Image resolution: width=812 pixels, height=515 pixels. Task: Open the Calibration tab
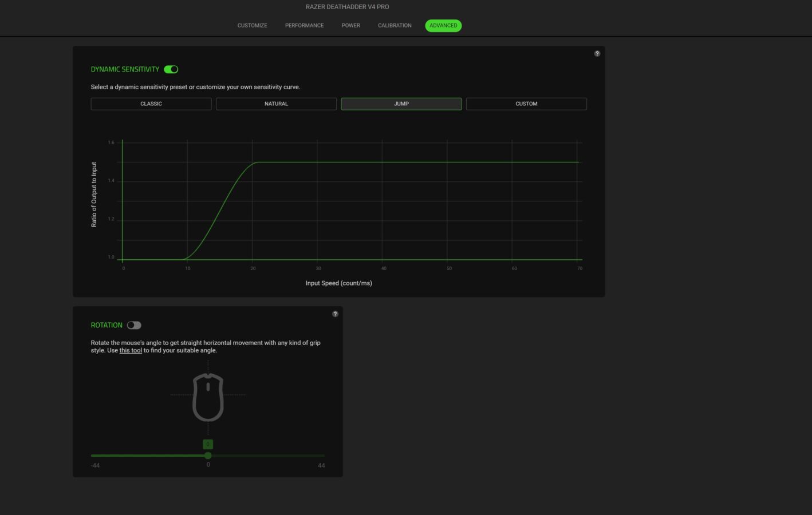point(395,25)
